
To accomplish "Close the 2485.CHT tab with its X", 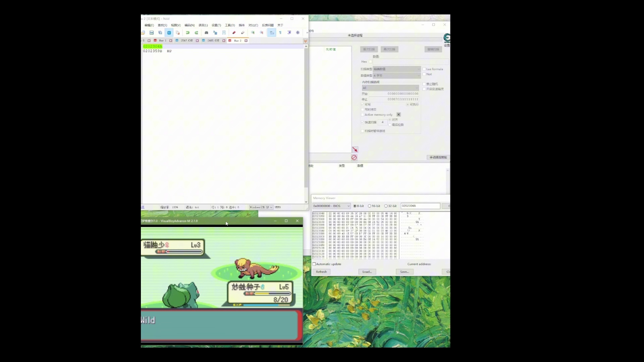I will tap(224, 41).
